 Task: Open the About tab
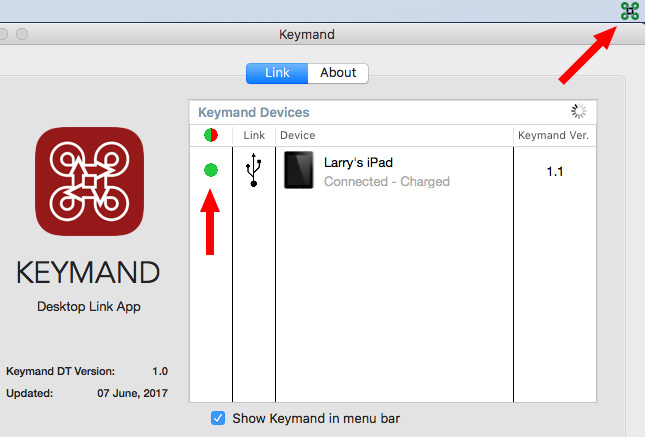pos(338,73)
